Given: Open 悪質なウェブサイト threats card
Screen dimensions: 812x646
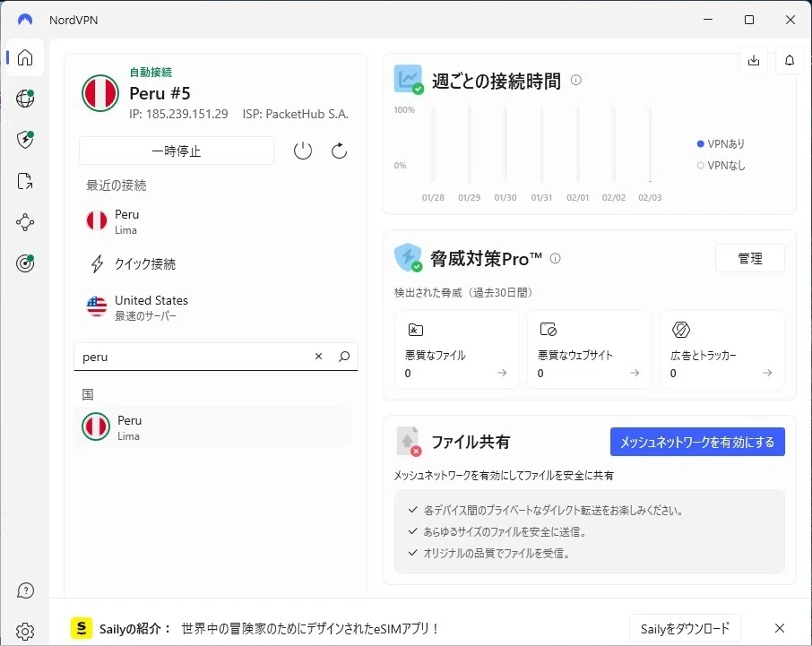Looking at the screenshot, I should 590,349.
